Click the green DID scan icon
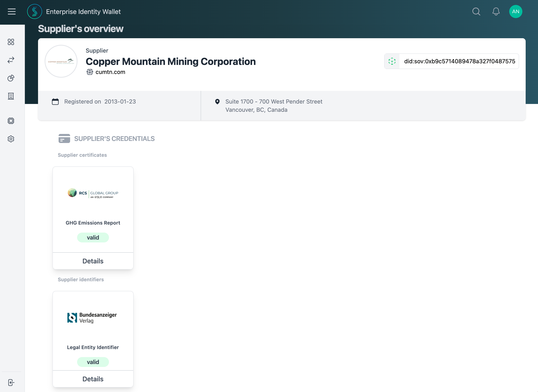 coord(392,61)
